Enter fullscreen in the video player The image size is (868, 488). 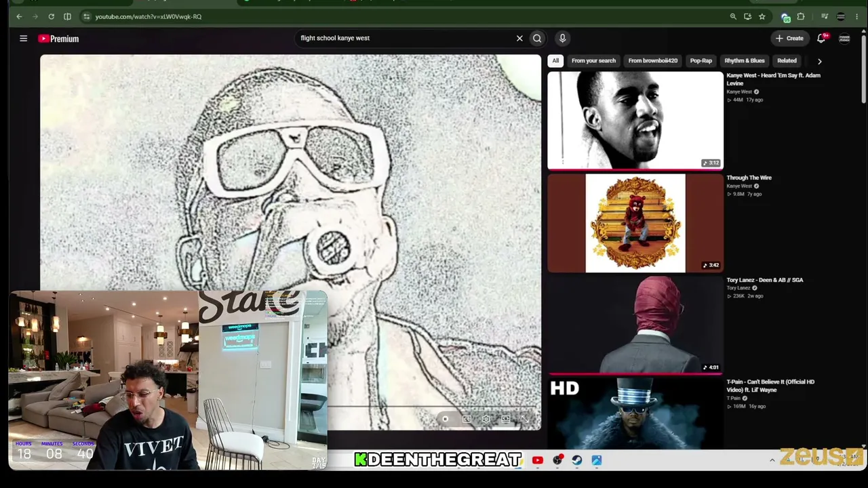[525, 419]
